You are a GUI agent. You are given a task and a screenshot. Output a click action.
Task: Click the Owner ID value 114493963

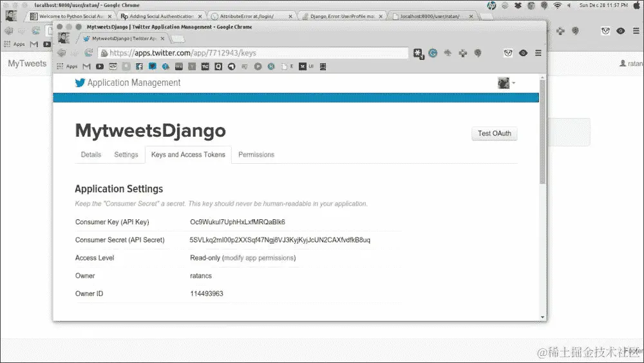coord(207,293)
